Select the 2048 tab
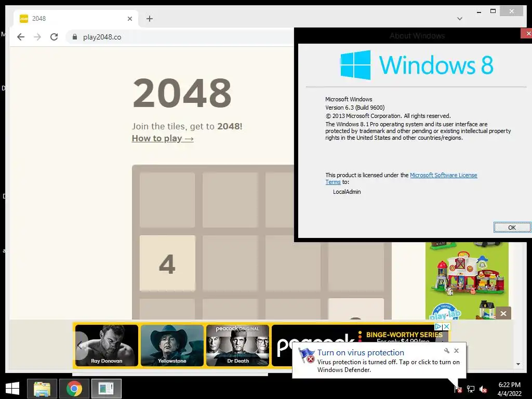Screen dimensions: 532x399 point(76,19)
